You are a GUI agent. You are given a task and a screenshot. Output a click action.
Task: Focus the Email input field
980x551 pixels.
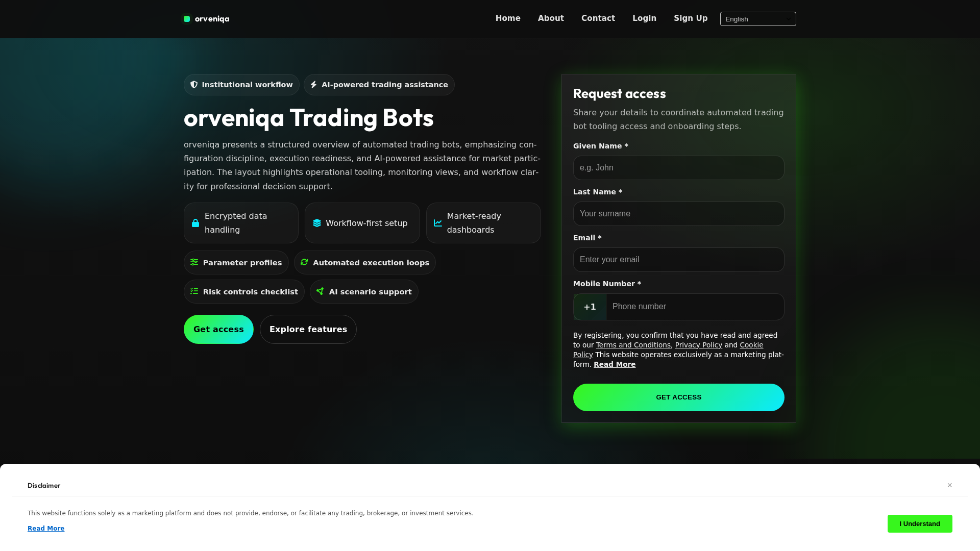pyautogui.click(x=679, y=260)
